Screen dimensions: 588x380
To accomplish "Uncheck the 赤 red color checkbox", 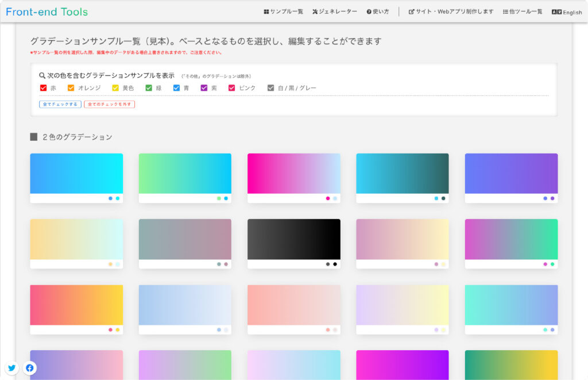I will click(43, 88).
